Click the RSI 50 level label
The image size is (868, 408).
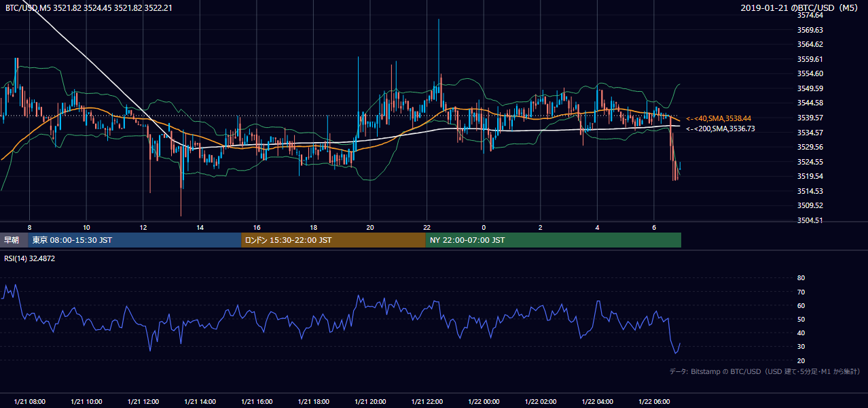[x=801, y=319]
